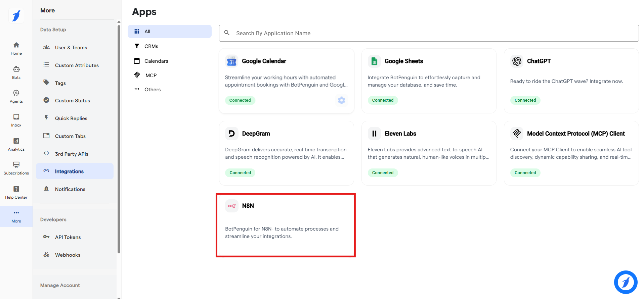The width and height of the screenshot is (644, 299).
Task: Select Webhooks under Developers
Action: pyautogui.click(x=68, y=255)
